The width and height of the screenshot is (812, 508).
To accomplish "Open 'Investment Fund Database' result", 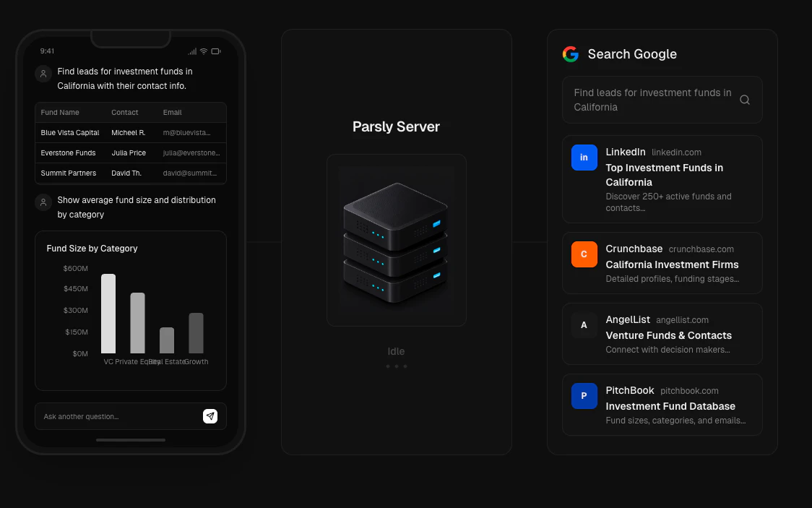I will pyautogui.click(x=670, y=407).
